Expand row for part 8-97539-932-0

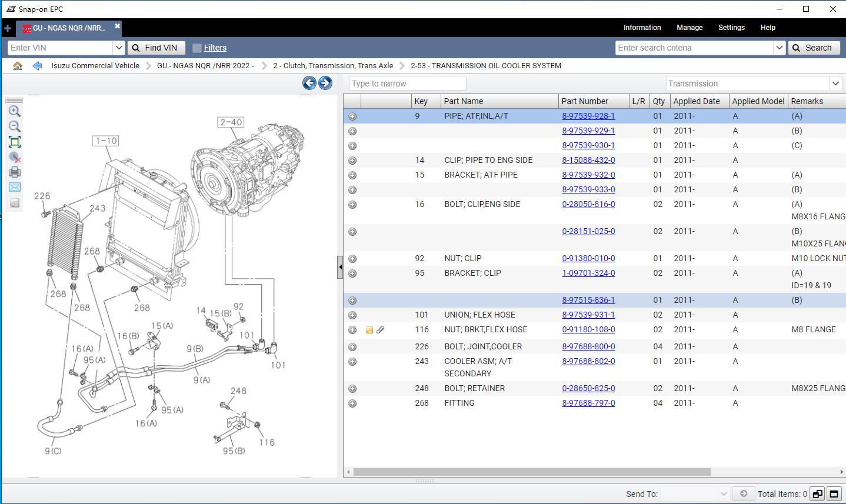point(352,175)
